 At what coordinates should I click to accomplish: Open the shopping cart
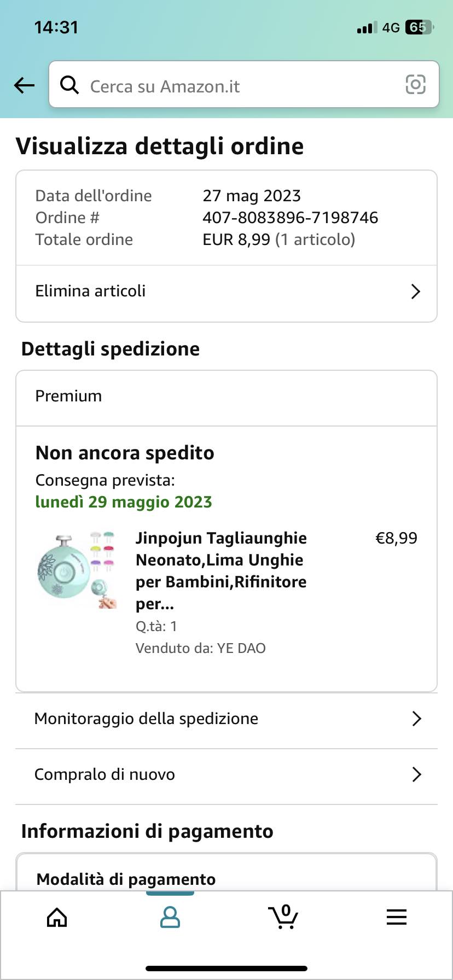pos(283,917)
